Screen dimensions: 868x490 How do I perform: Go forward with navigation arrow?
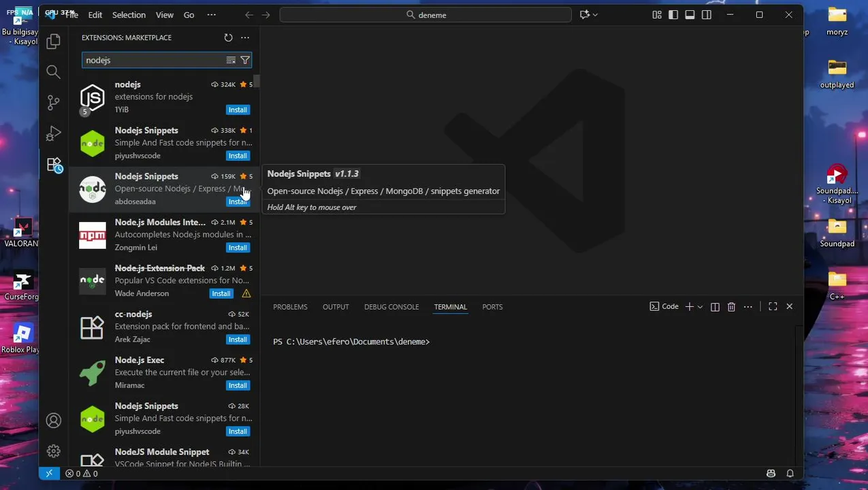click(x=266, y=14)
